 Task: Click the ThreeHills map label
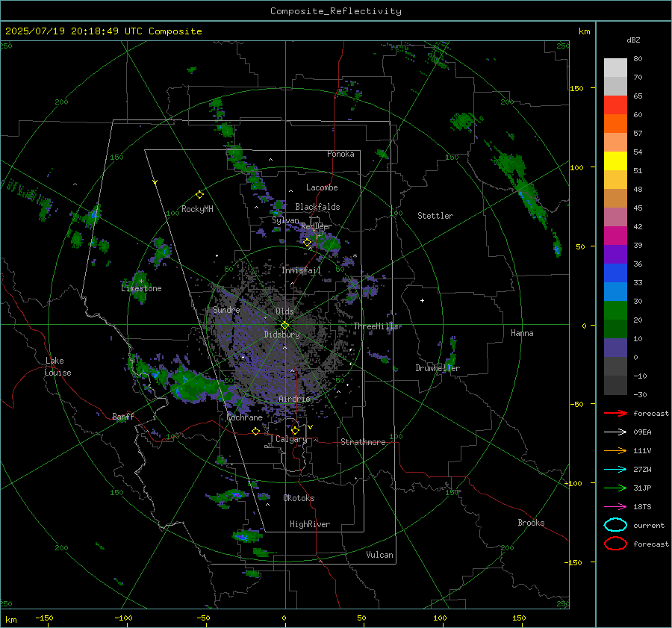pyautogui.click(x=376, y=326)
